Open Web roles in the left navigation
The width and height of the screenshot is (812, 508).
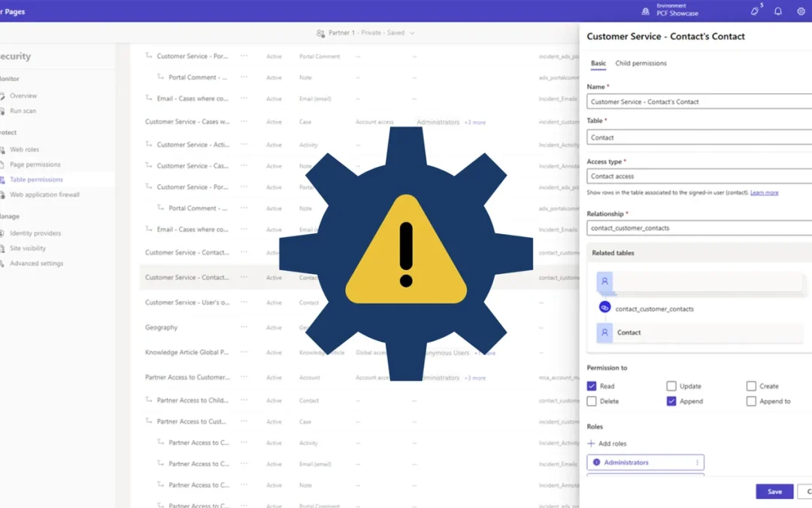click(x=24, y=149)
